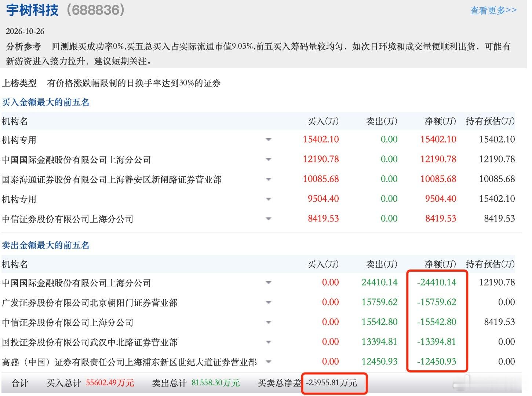The image size is (532, 396).
Task: Click 高盛（中国）证券上海浦东新区世纪大道营业部
Action: 130,362
